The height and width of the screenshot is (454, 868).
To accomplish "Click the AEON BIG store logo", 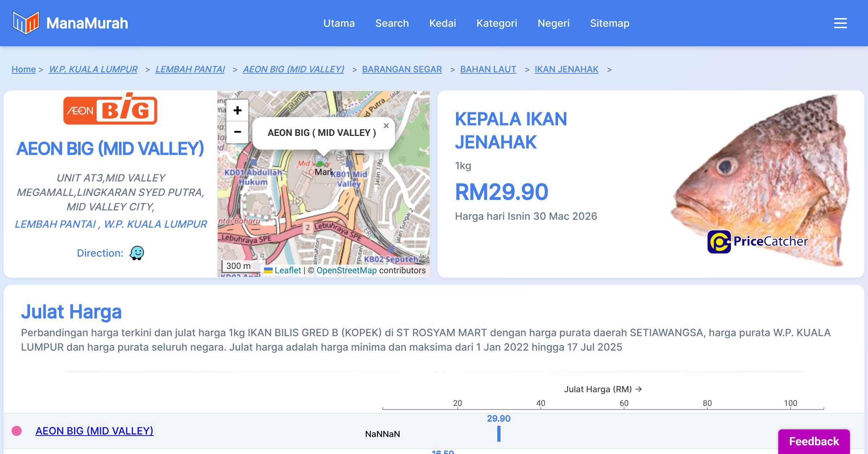I will coord(110,110).
